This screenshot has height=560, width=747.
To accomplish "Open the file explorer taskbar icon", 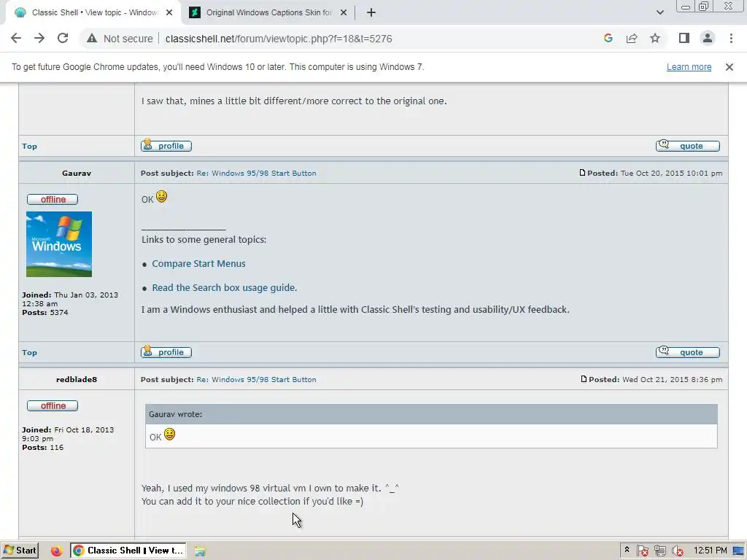I will (200, 551).
